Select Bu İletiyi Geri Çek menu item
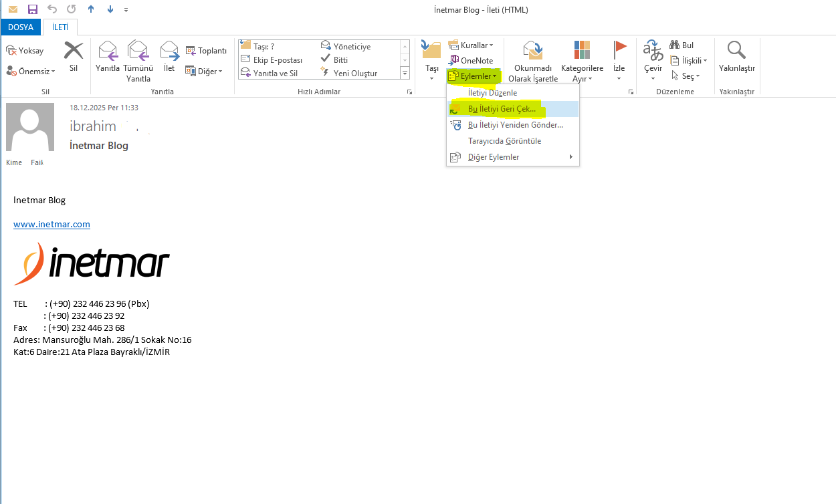This screenshot has width=836, height=504. click(502, 109)
